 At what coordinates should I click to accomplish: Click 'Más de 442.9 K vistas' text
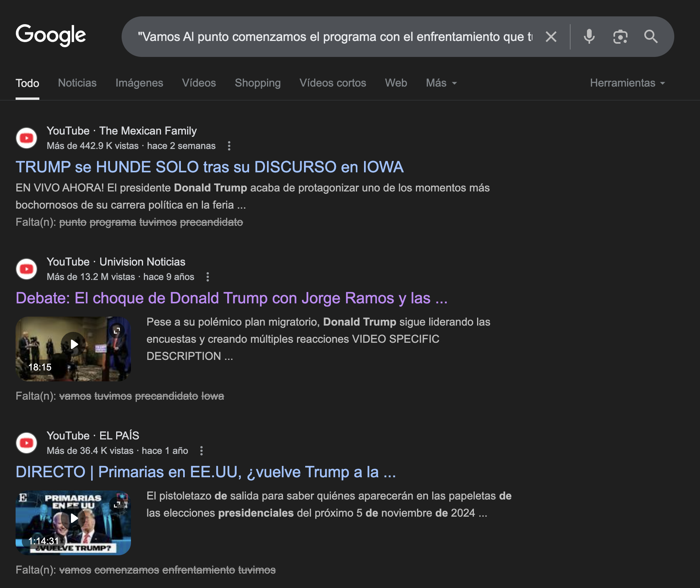point(93,146)
